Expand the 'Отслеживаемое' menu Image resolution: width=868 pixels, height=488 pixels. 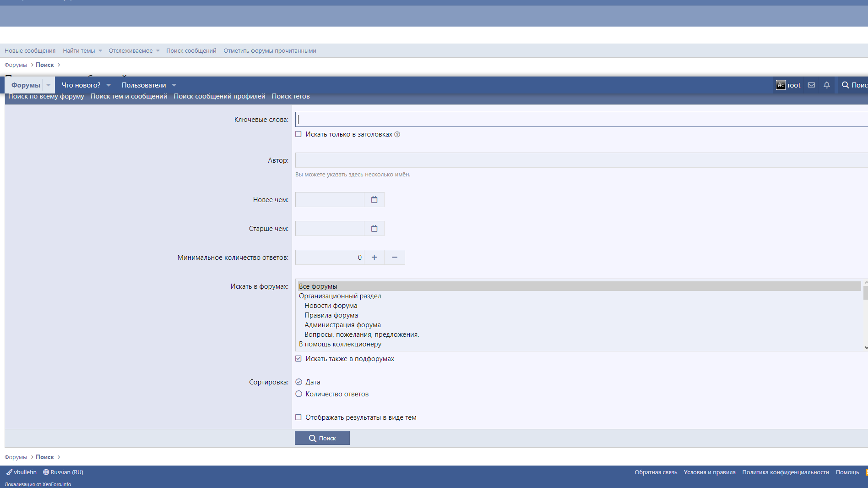pos(157,50)
